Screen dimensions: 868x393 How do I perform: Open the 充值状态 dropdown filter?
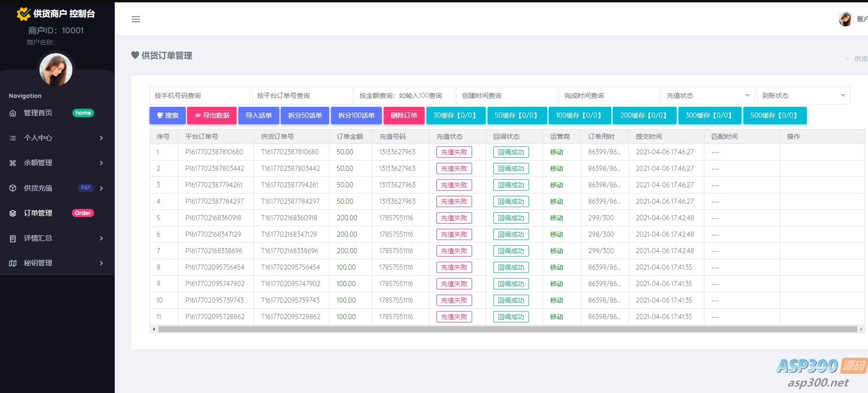pos(708,96)
